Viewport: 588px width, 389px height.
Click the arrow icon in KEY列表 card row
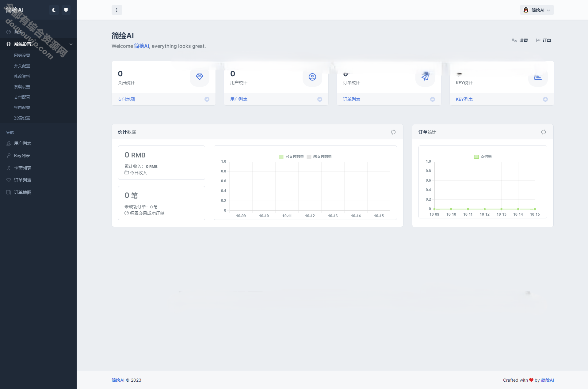click(x=545, y=99)
